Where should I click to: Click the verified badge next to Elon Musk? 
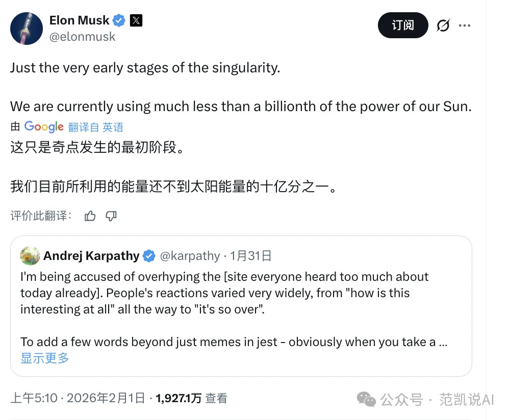[x=118, y=20]
